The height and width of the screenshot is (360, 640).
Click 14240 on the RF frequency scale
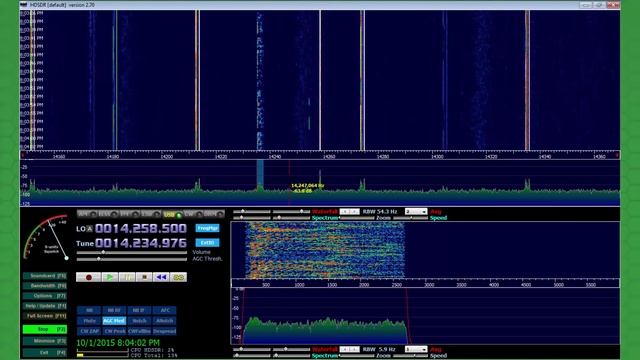274,156
